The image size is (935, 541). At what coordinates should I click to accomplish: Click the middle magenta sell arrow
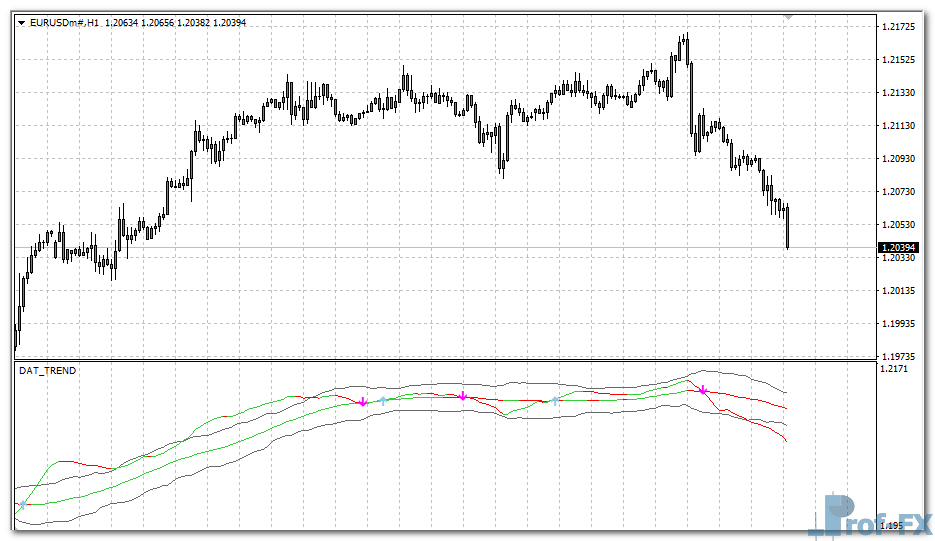coord(463,397)
